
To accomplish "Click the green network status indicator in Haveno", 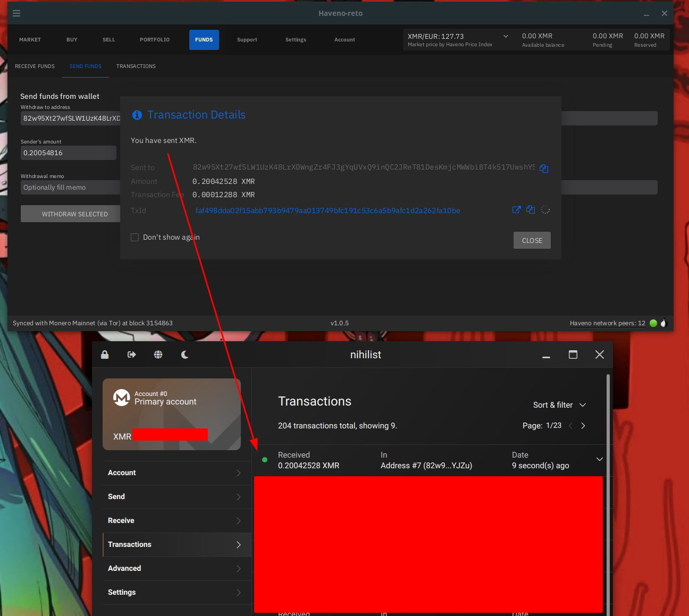I will tap(653, 323).
